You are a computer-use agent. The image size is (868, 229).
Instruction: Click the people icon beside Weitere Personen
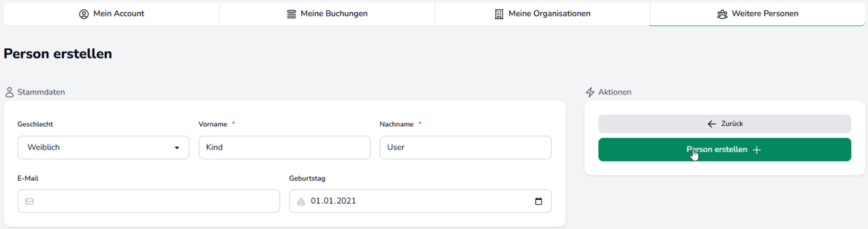pyautogui.click(x=722, y=14)
